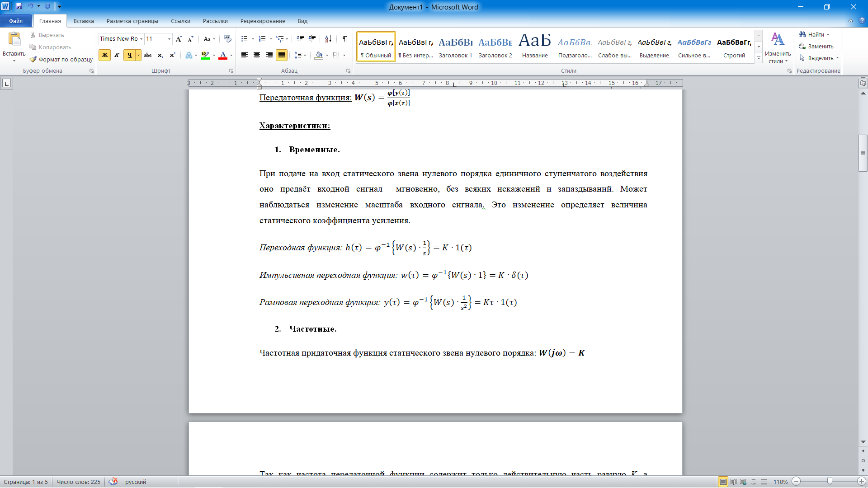Open Word Help question mark icon

[862, 21]
